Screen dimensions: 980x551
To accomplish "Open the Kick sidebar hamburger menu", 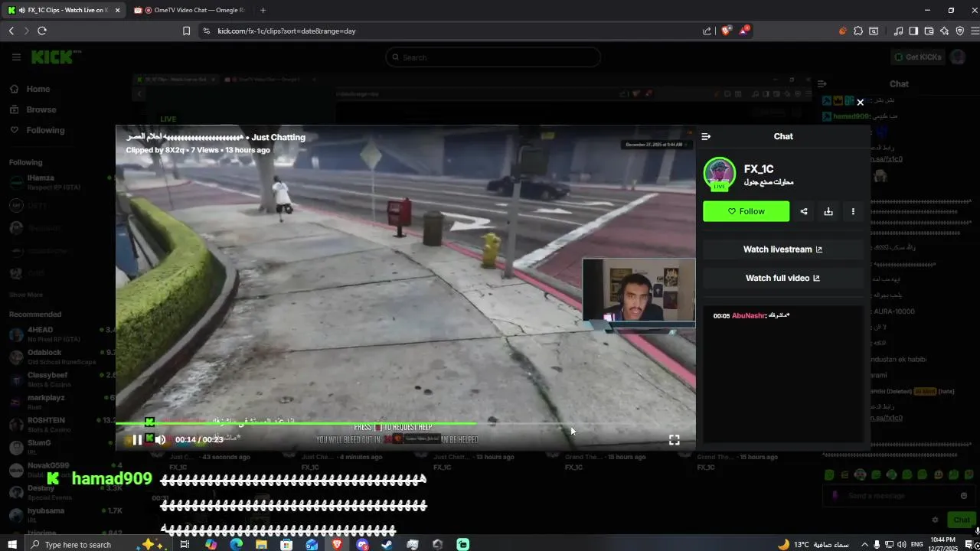I will point(16,57).
